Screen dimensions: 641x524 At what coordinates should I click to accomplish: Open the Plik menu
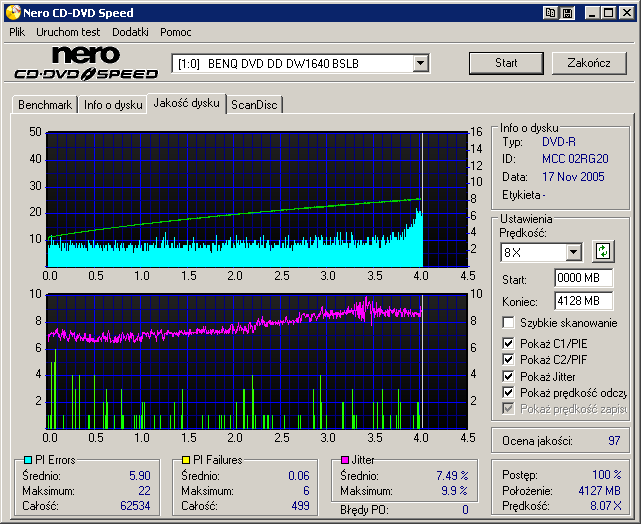coord(17,32)
